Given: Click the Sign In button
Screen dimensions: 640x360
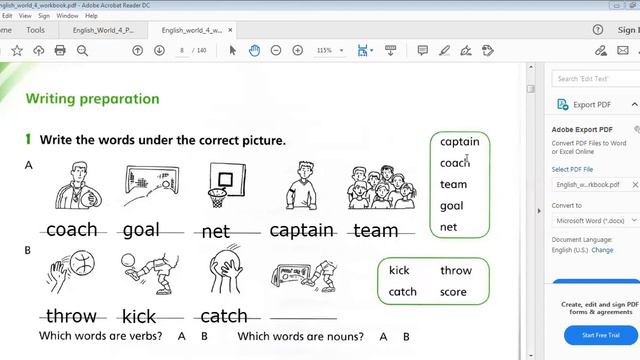Looking at the screenshot, I should point(629,30).
